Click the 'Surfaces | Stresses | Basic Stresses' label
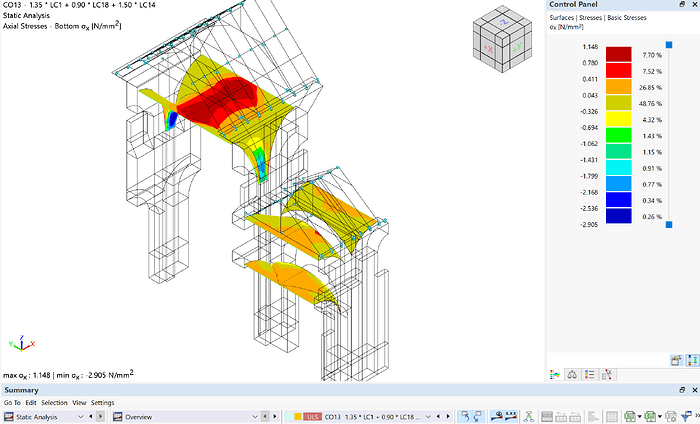 598,17
